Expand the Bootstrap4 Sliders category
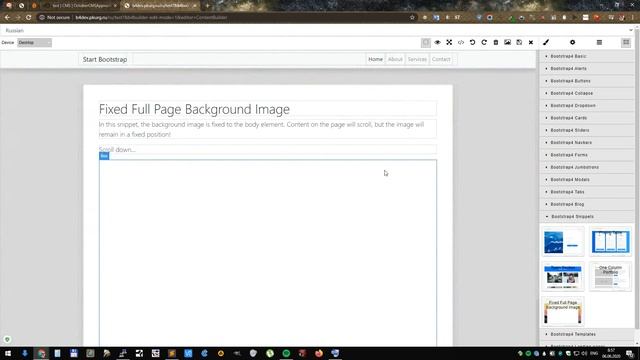This screenshot has width=640, height=360. click(587, 130)
